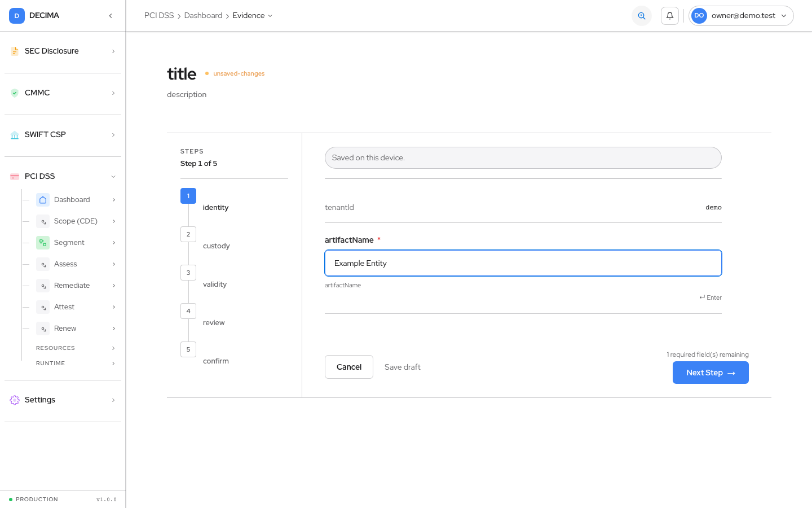Go to step 5 confirm

[x=188, y=349]
